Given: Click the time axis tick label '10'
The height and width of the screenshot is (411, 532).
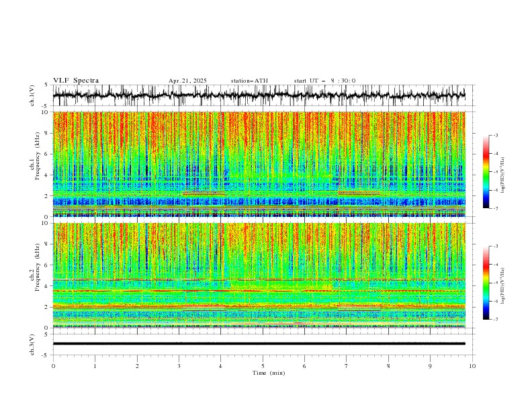Looking at the screenshot, I should click(x=472, y=366).
